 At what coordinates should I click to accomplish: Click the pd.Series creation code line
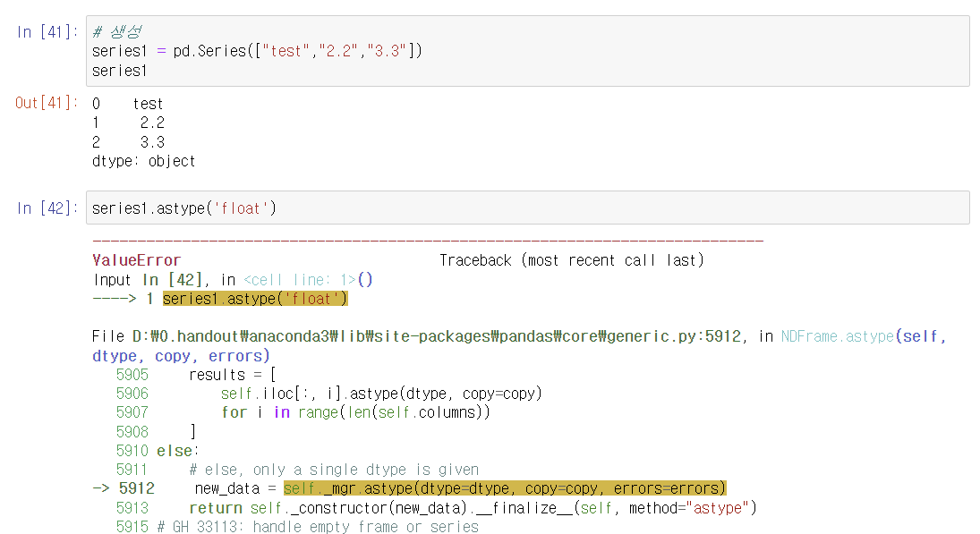pyautogui.click(x=257, y=51)
